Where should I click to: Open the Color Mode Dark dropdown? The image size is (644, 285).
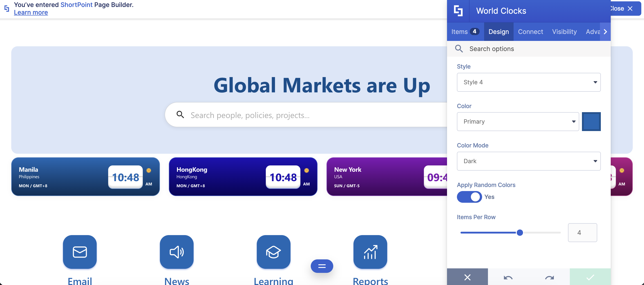click(528, 161)
